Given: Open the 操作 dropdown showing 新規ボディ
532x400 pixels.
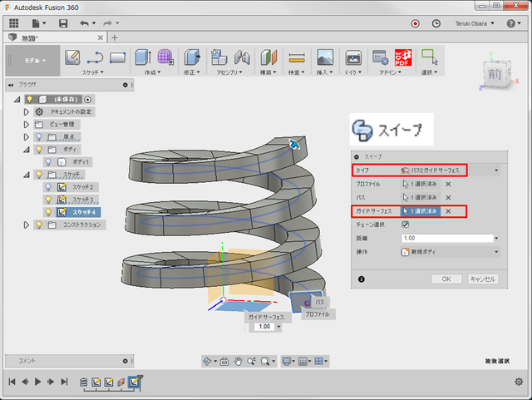Looking at the screenshot, I should click(x=449, y=251).
